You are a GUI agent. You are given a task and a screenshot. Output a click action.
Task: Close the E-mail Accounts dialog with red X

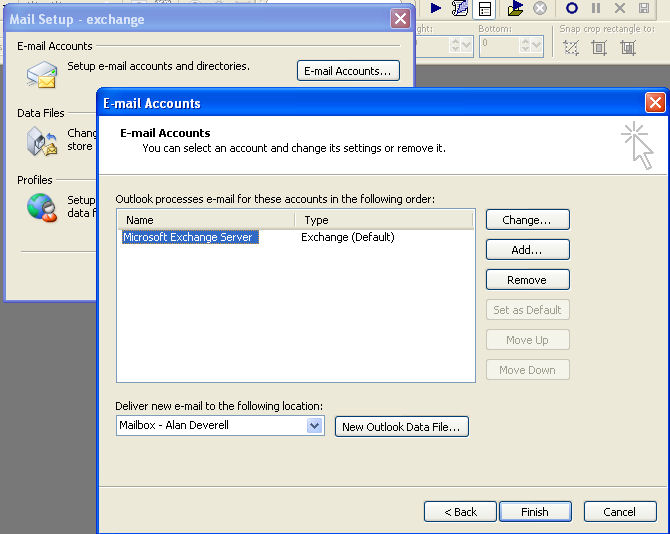coord(655,103)
